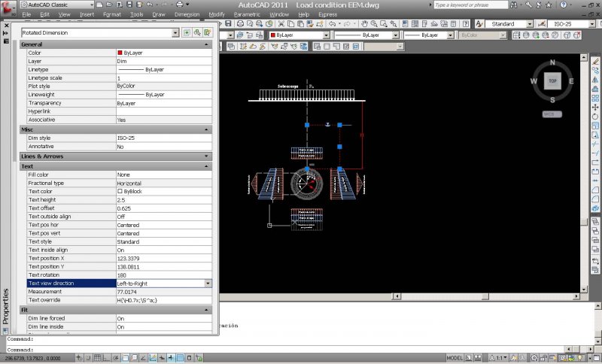The image size is (602, 364).
Task: Open the Dimension menu
Action: pos(187,14)
